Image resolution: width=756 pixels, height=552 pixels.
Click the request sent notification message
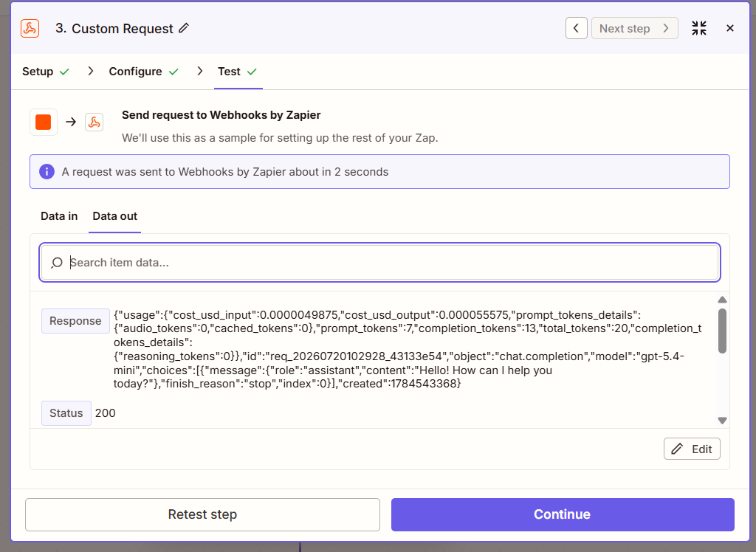point(225,172)
